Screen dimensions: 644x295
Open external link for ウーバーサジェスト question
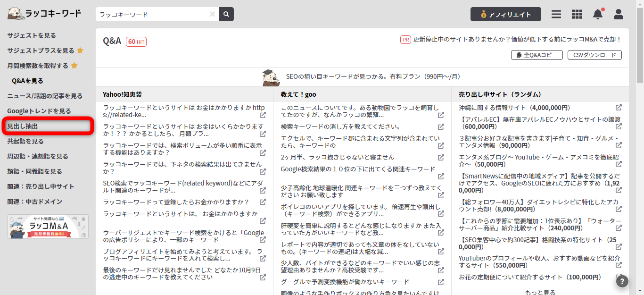(x=263, y=240)
